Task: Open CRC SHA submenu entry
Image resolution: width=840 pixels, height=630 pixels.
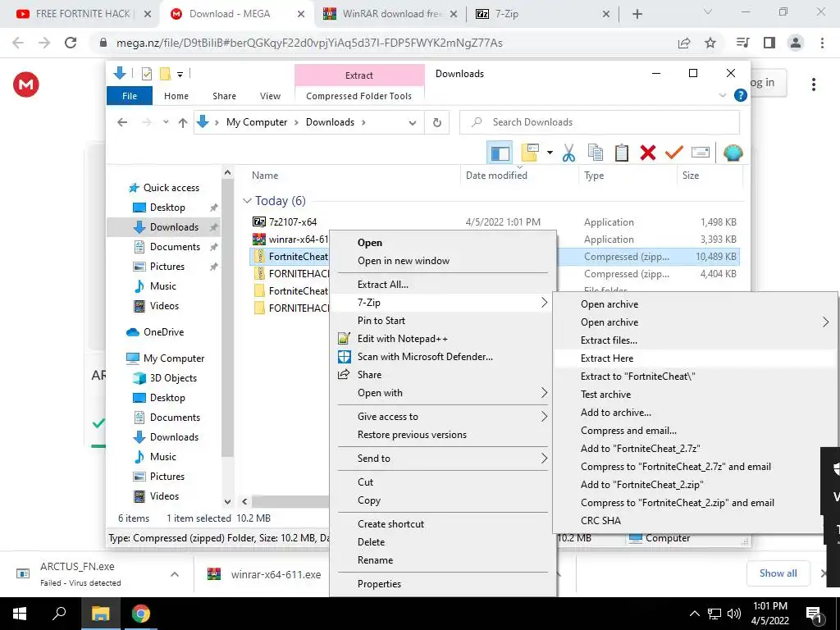Action: click(x=694, y=521)
